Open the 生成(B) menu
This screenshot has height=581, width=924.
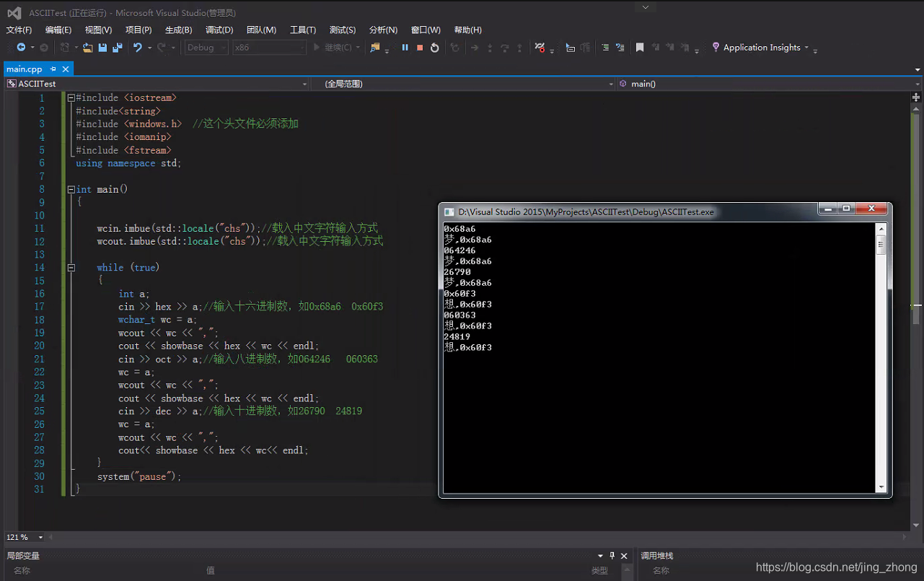(178, 30)
